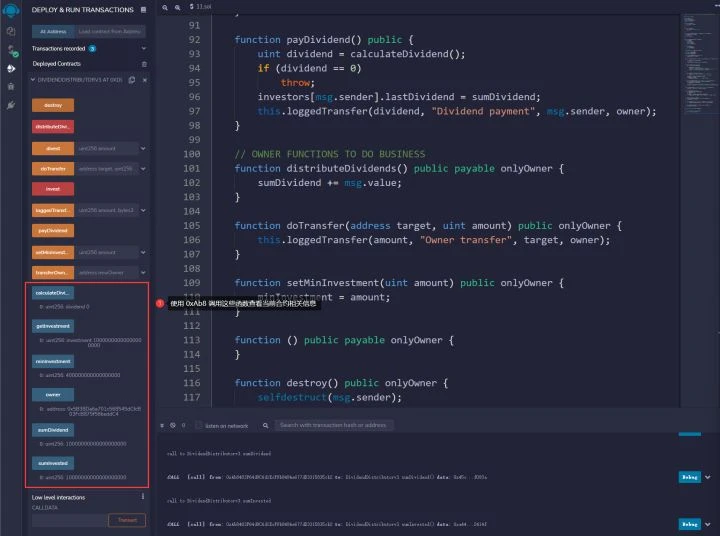Click the terminal search magnifier icon
Viewport: 720px width, 536px height.
(265, 425)
